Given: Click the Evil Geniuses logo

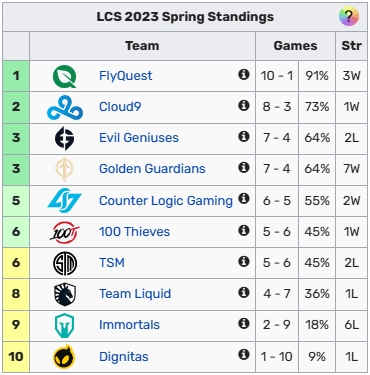Looking at the screenshot, I should click(x=65, y=138).
